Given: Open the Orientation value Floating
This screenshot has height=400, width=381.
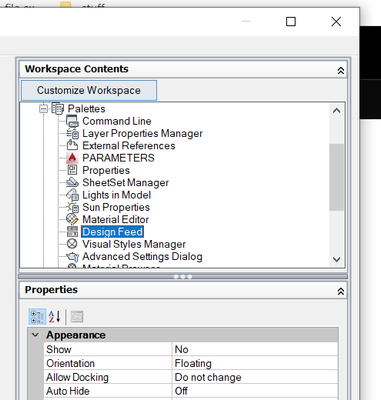Looking at the screenshot, I should [x=255, y=363].
